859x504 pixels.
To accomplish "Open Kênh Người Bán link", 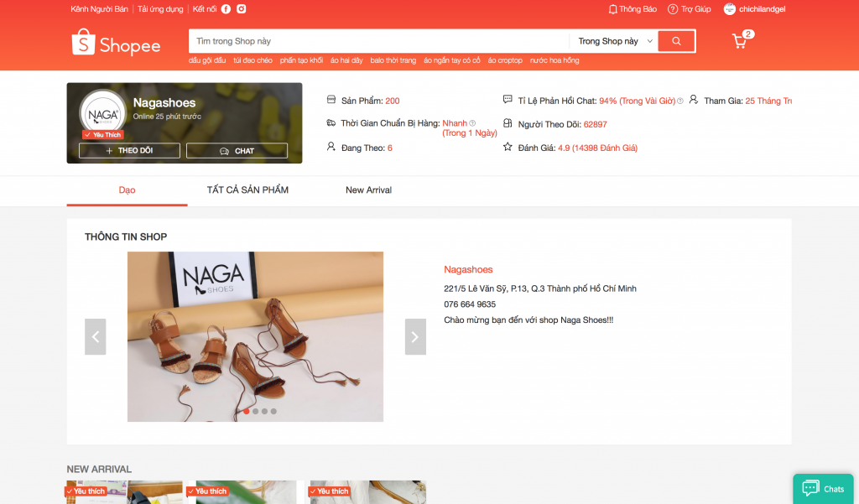I will [x=99, y=9].
